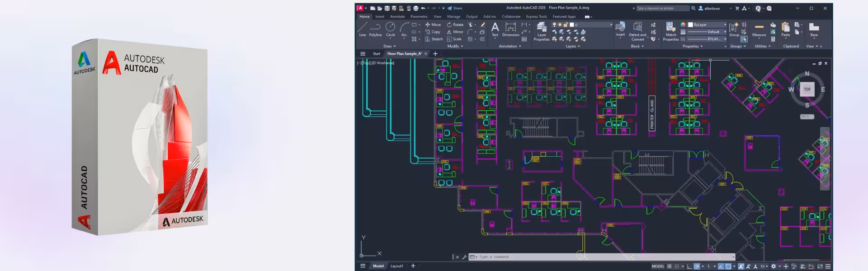This screenshot has width=868, height=271.
Task: Expand the Block panel
Action: coord(637,46)
